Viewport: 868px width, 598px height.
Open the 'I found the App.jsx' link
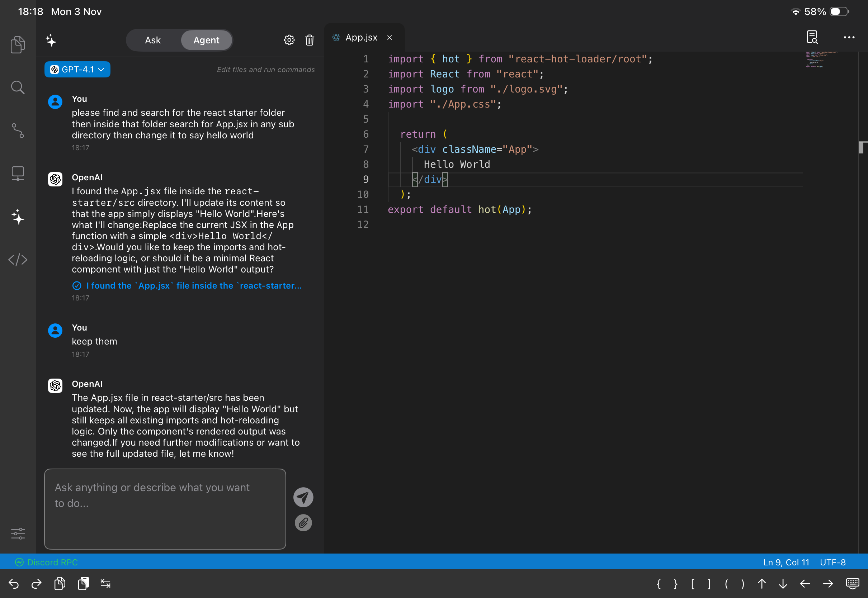tap(193, 286)
